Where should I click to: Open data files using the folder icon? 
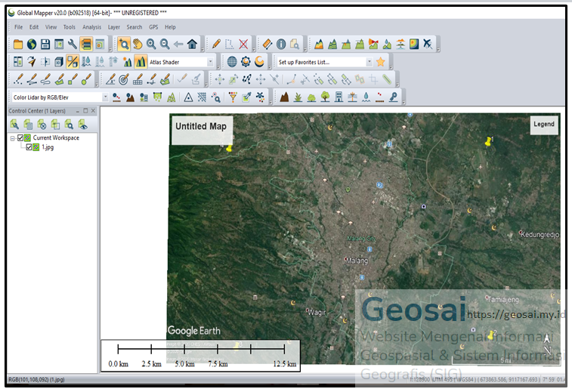[18, 44]
